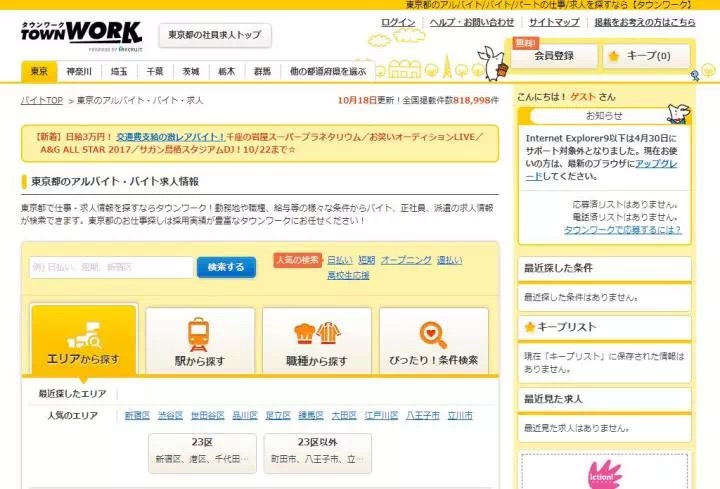Open area search with map icon

click(x=83, y=329)
